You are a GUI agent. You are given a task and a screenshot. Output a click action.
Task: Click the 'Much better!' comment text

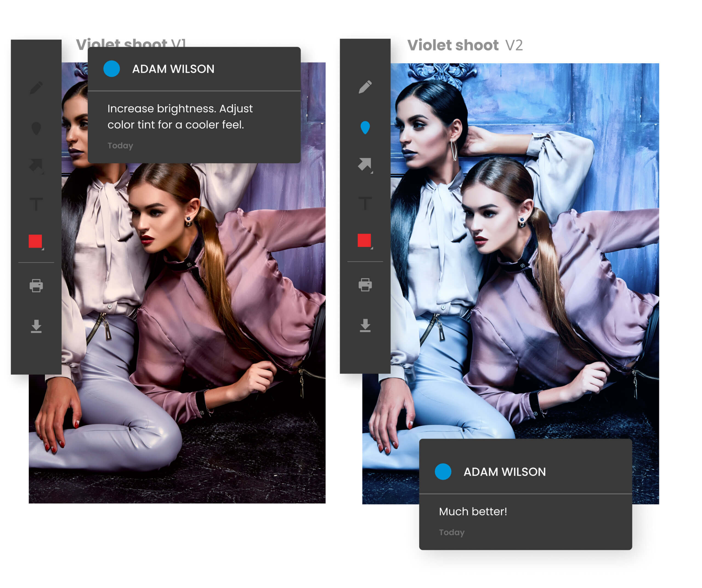pyautogui.click(x=473, y=512)
